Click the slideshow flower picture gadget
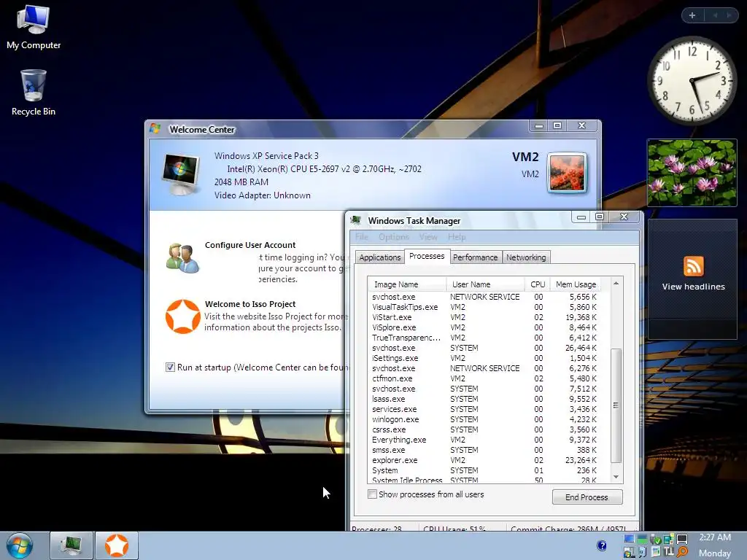 (692, 172)
